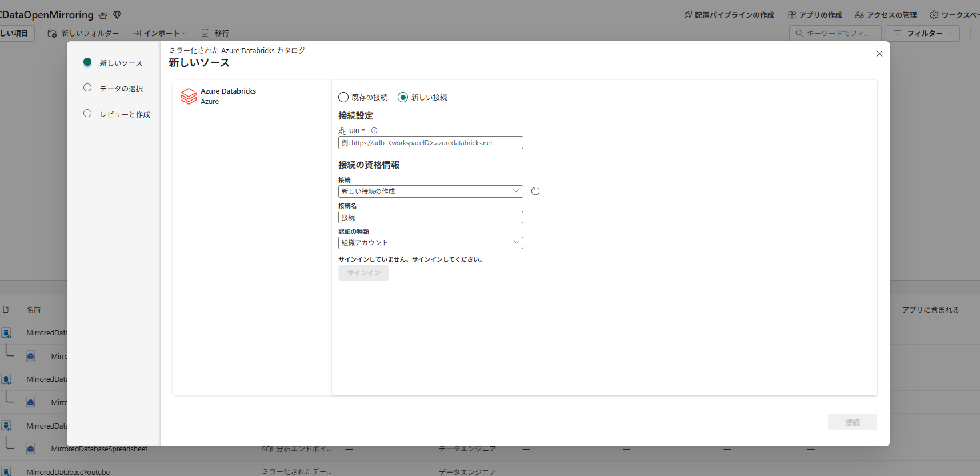Click the create app button
The width and height of the screenshot is (980, 476).
[x=815, y=15]
